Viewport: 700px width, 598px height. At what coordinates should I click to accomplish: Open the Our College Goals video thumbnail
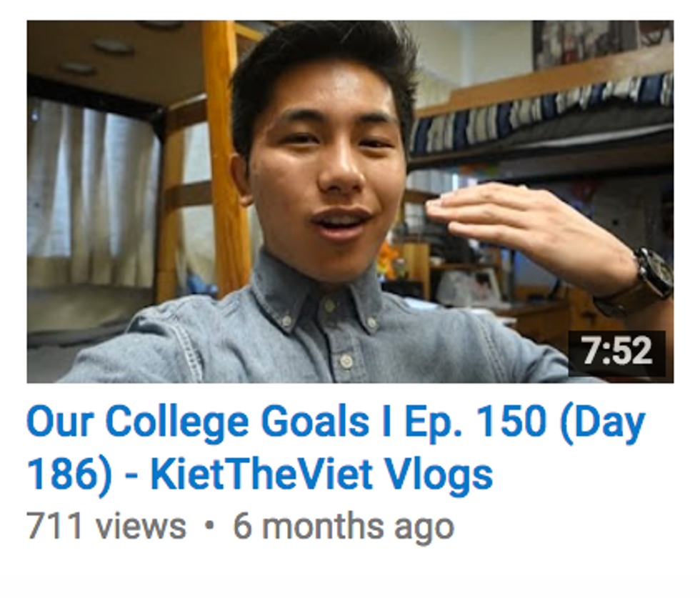[x=350, y=201]
